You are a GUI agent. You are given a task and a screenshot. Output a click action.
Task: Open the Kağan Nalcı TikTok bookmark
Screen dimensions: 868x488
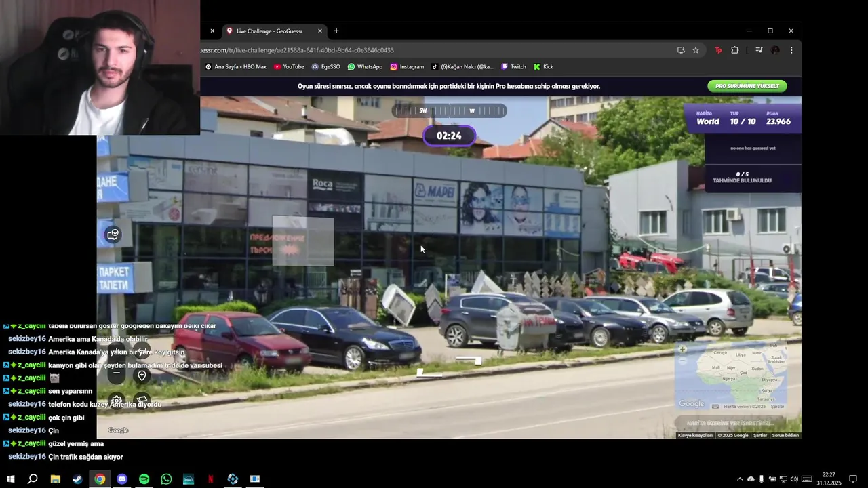click(462, 67)
